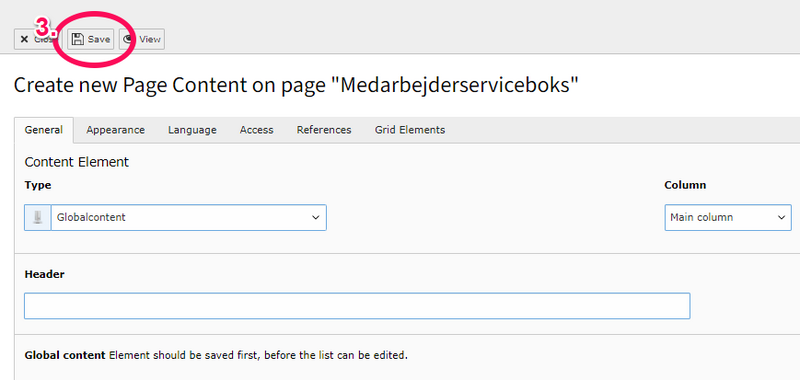Open the Language tab

192,130
